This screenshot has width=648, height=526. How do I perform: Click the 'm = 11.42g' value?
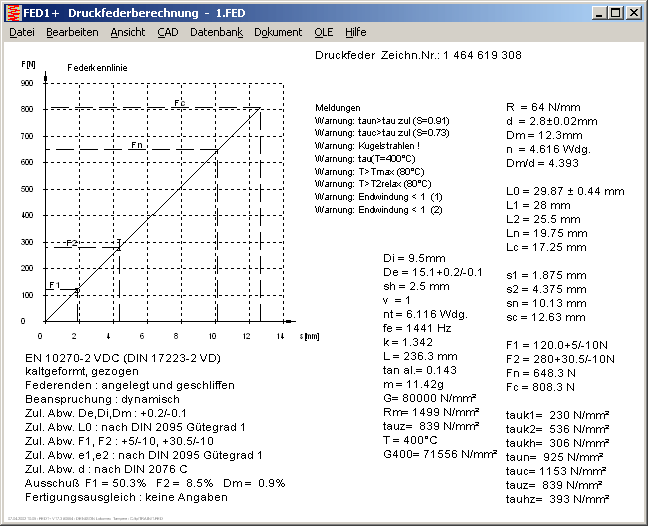(x=413, y=385)
